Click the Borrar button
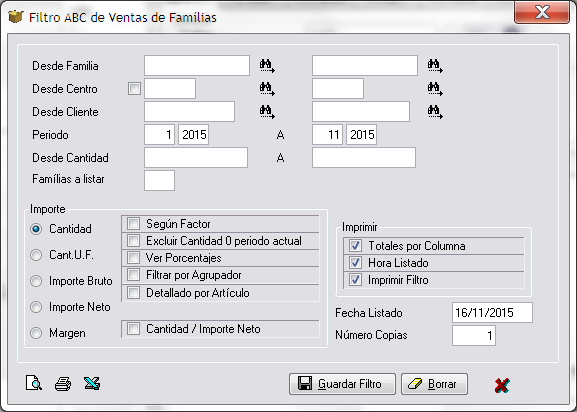The width and height of the screenshot is (577, 412). point(434,384)
